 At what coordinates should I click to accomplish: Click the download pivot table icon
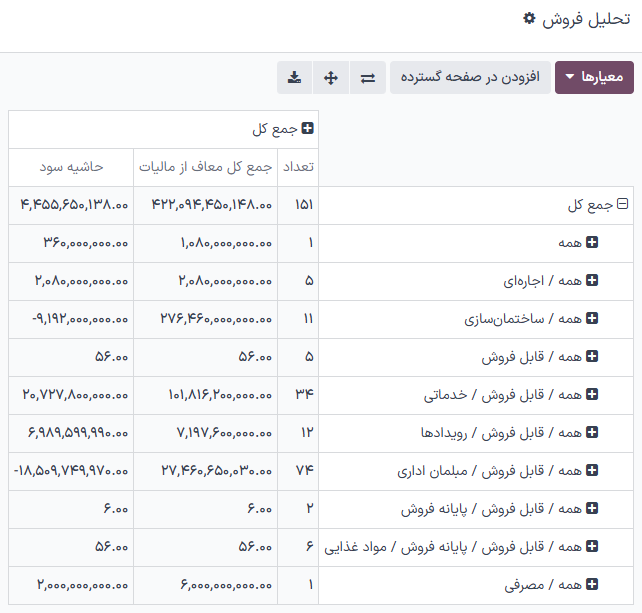click(x=294, y=77)
